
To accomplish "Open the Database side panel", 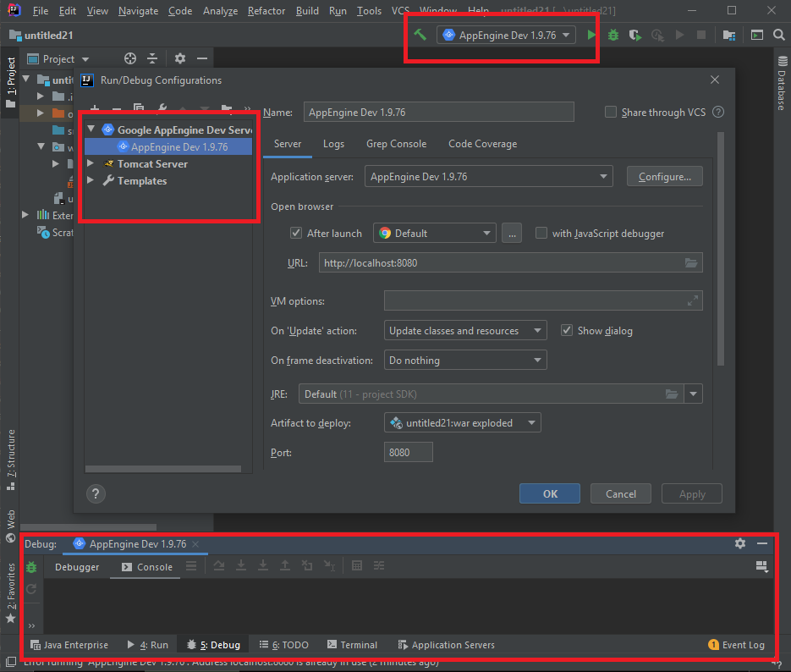I will click(782, 83).
